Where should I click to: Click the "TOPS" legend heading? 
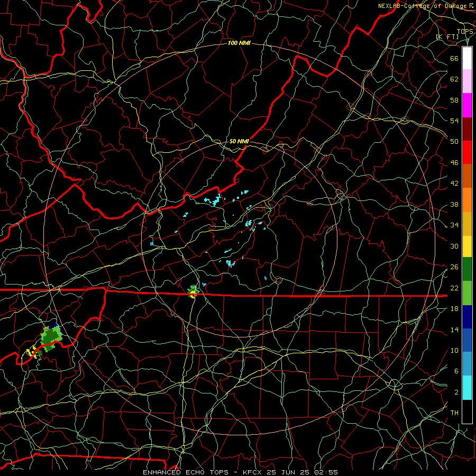(465, 32)
